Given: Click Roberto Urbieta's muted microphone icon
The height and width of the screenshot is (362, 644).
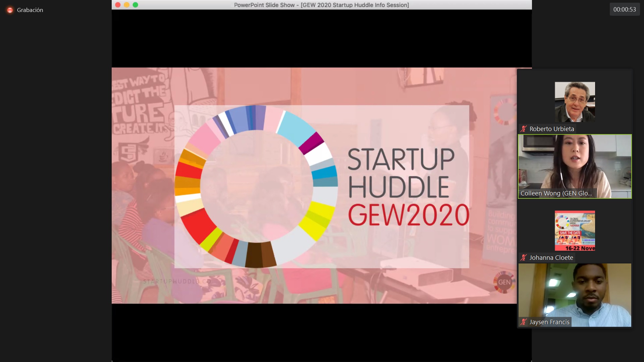Looking at the screenshot, I should (x=524, y=129).
